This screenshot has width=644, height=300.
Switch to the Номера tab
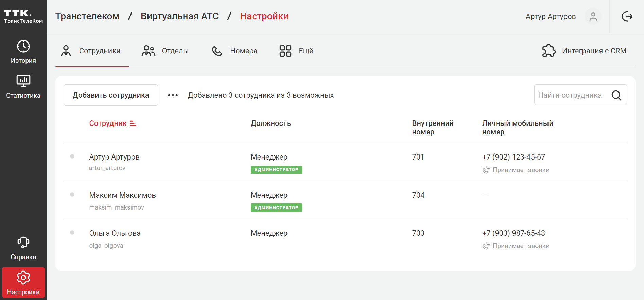(234, 51)
